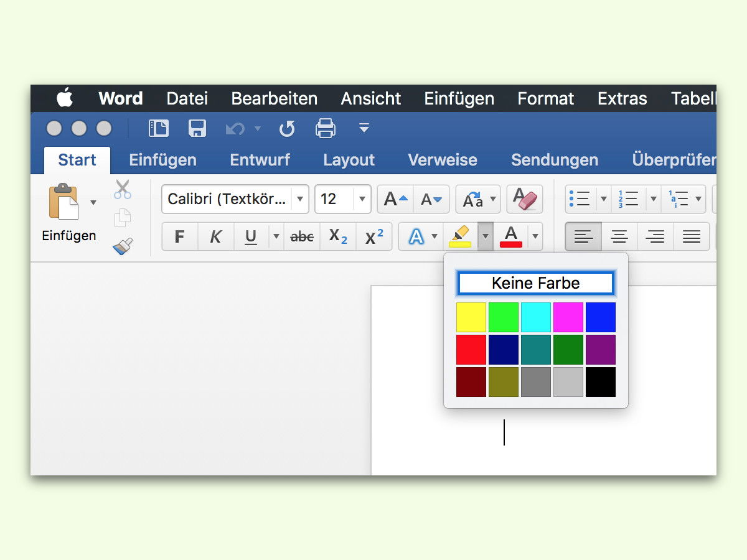Switch to the Layout ribbon tab
This screenshot has height=560, width=747.
(349, 160)
